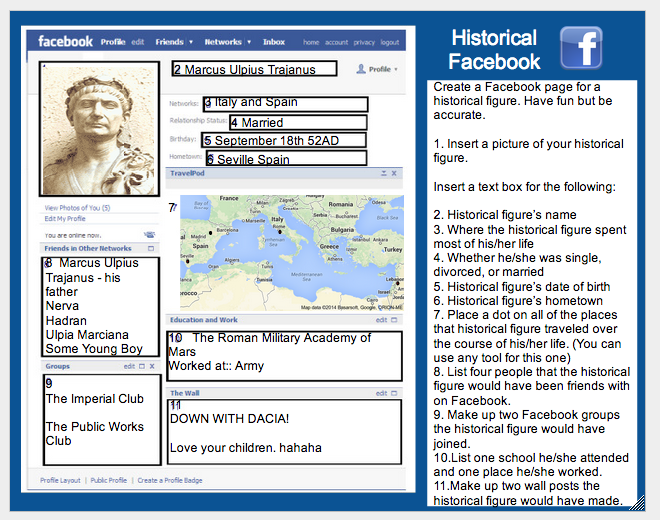
Task: Collapse the Education and Work section
Action: click(x=394, y=320)
